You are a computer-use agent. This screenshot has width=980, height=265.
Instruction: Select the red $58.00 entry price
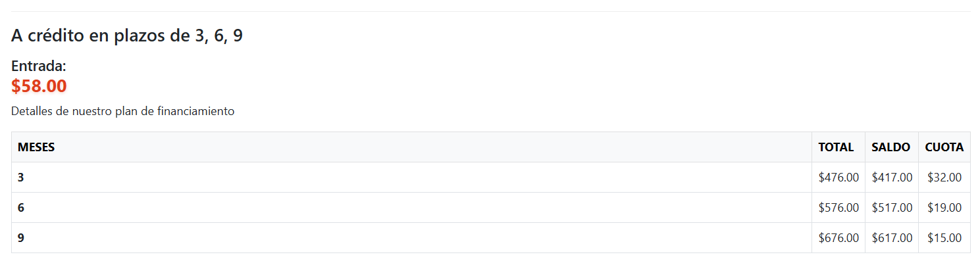point(39,86)
